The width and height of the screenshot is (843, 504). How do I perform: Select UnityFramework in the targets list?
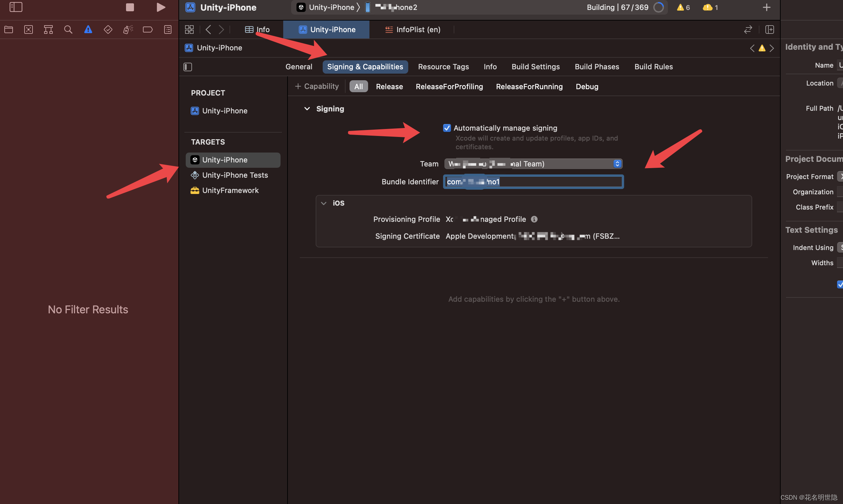click(x=230, y=190)
